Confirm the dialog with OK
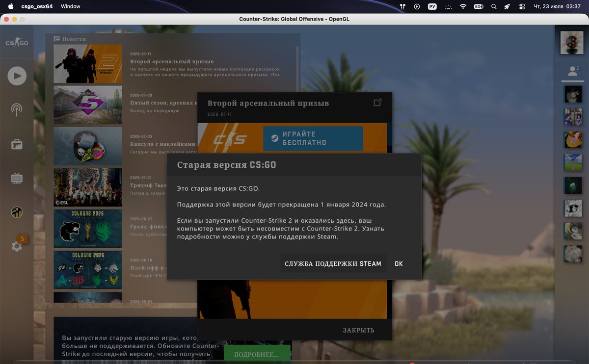 (x=399, y=263)
